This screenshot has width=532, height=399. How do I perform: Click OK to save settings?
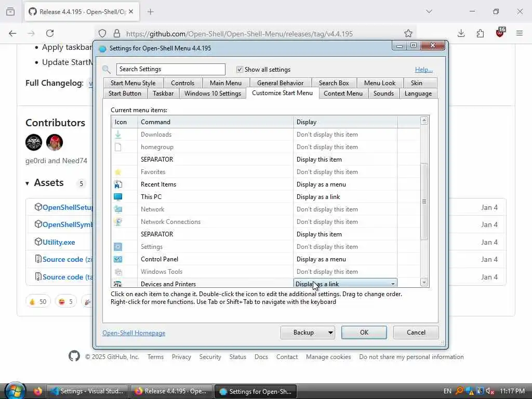pyautogui.click(x=364, y=332)
